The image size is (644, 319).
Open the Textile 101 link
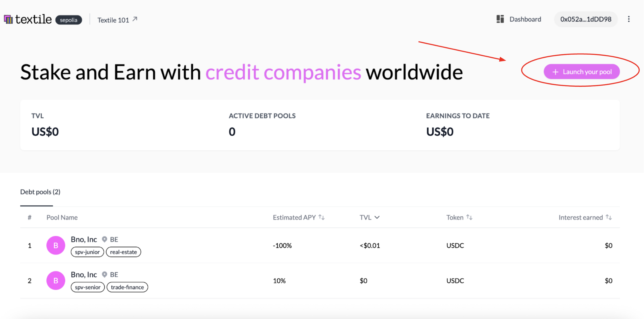[x=113, y=20]
